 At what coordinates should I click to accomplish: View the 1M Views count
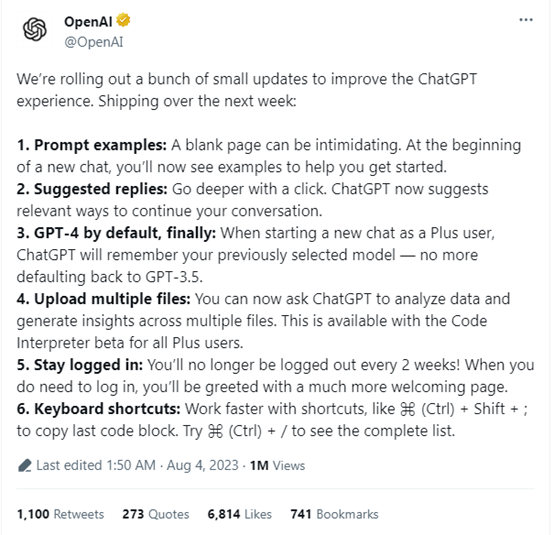pyautogui.click(x=277, y=466)
